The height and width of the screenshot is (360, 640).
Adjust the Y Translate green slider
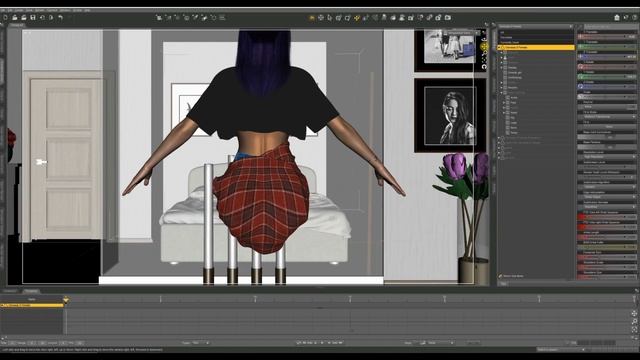[607, 47]
